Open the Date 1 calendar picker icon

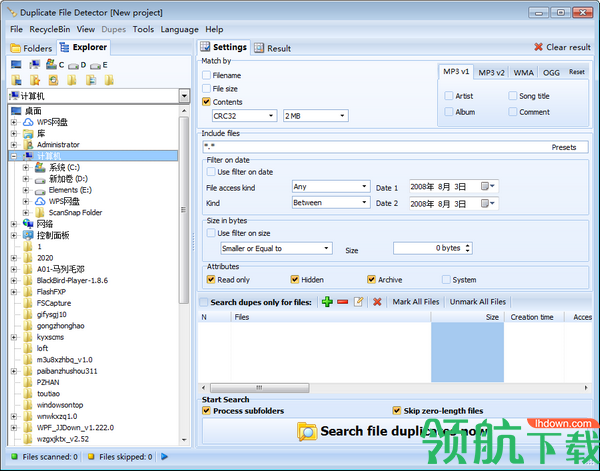click(x=488, y=186)
